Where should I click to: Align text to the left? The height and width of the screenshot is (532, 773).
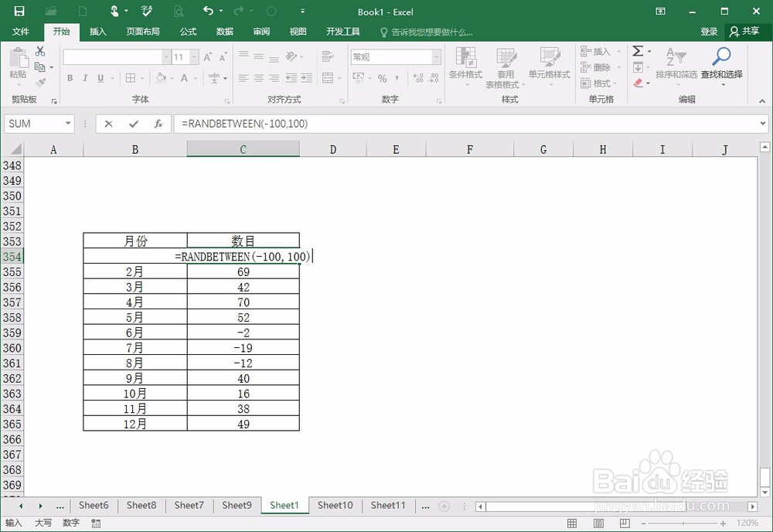[243, 78]
